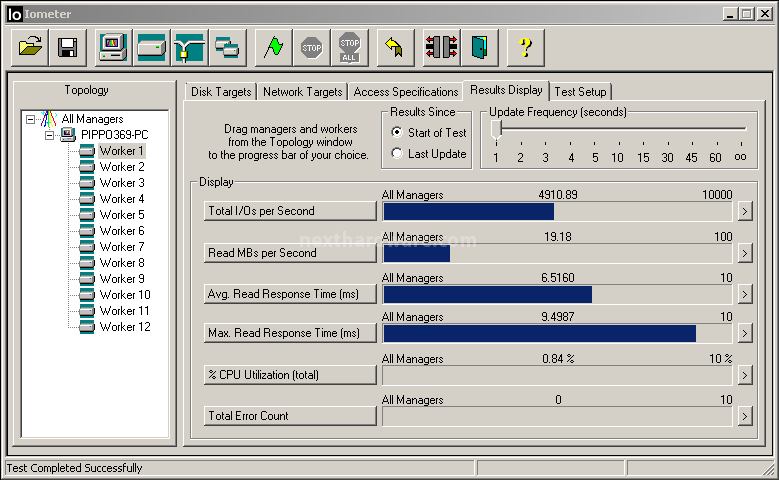The width and height of the screenshot is (779, 480).
Task: Click the Update Frequency slider thumb
Action: (x=496, y=130)
